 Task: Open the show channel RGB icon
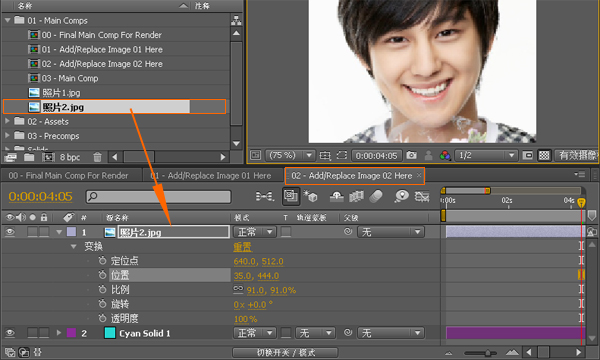click(445, 155)
